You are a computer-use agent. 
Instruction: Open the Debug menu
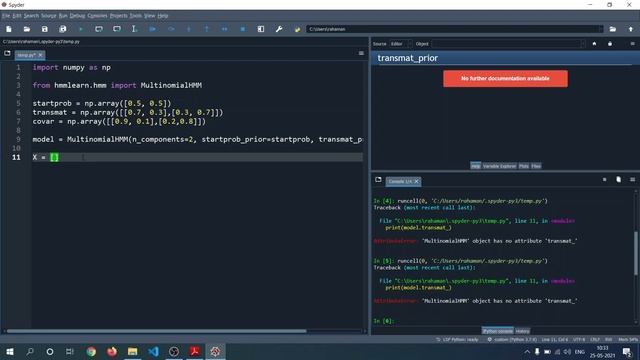77,16
